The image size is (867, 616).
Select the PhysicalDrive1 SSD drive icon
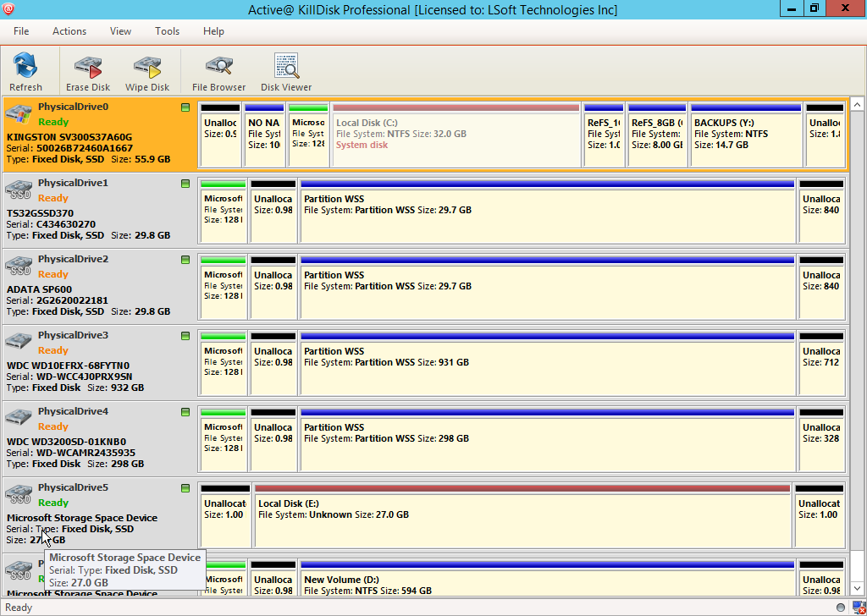(x=19, y=190)
